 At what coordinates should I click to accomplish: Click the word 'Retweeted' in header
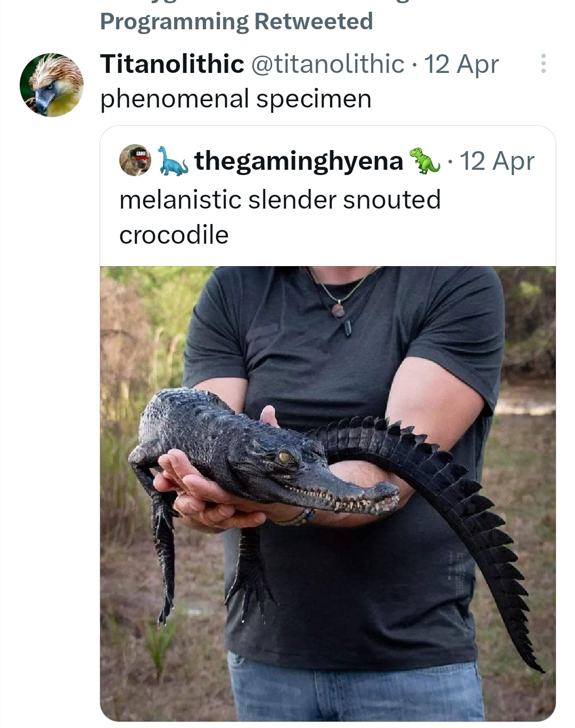pyautogui.click(x=314, y=21)
